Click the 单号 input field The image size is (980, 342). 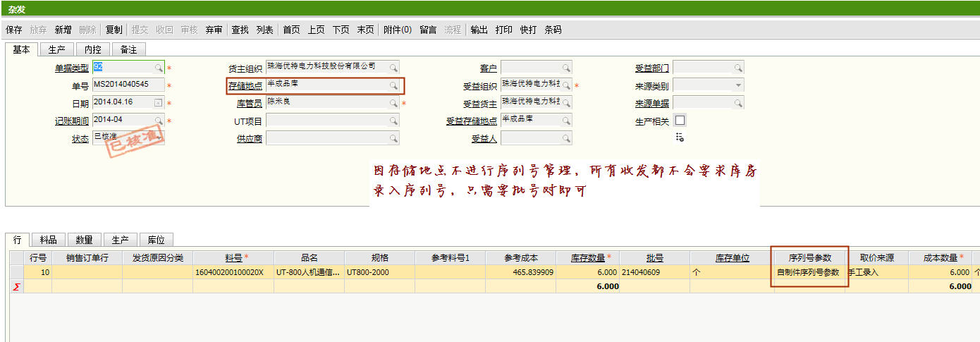click(x=128, y=85)
